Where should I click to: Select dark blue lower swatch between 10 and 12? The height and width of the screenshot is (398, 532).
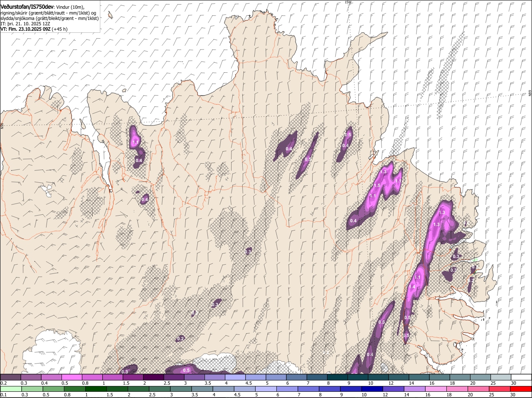pos(372,389)
